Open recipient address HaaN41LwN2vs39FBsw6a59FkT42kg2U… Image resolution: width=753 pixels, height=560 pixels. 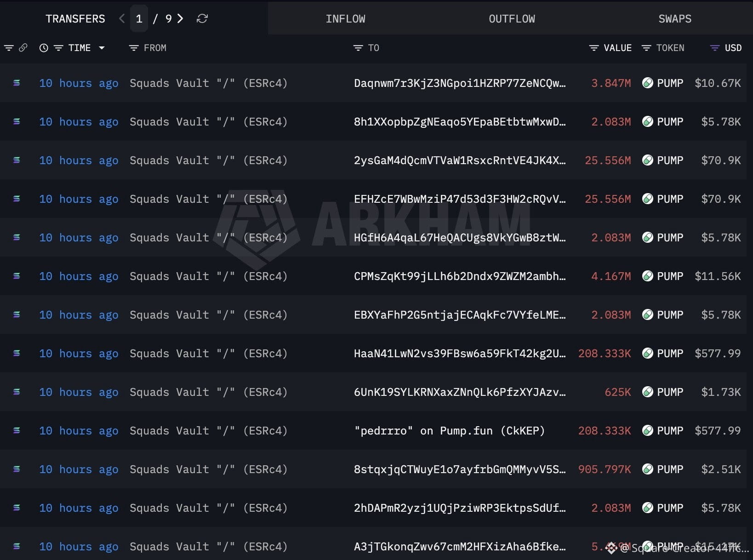tap(460, 354)
